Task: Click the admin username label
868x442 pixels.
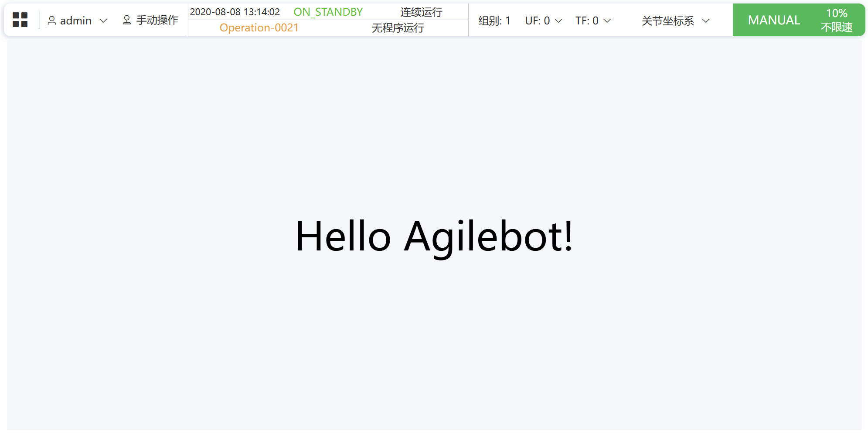Action: (x=75, y=21)
